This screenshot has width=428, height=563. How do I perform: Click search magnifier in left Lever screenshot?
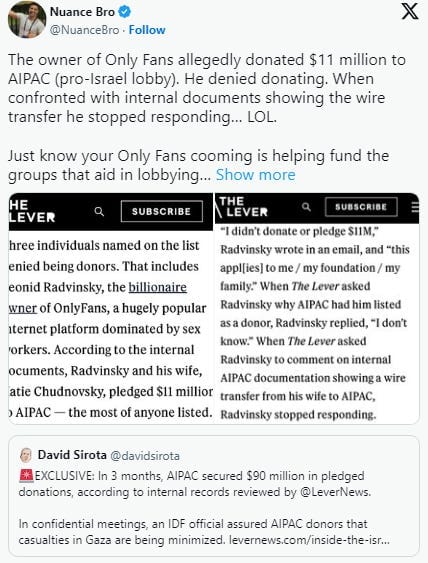[99, 211]
